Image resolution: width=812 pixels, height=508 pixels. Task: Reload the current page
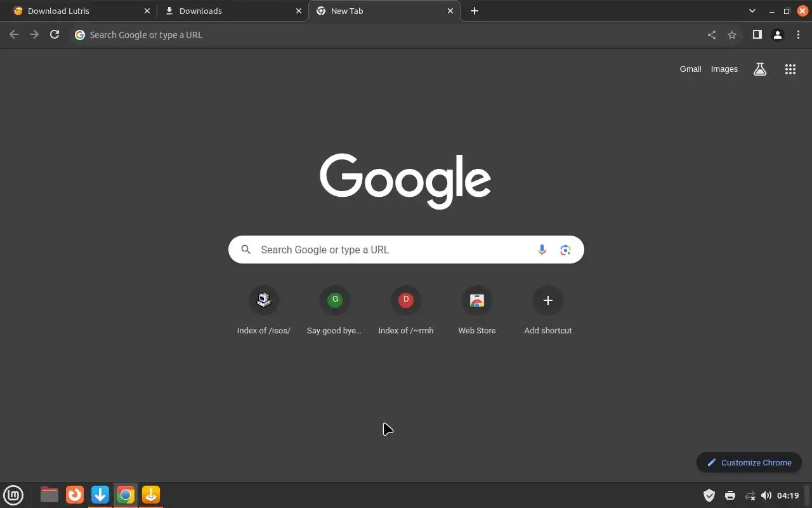pyautogui.click(x=55, y=35)
